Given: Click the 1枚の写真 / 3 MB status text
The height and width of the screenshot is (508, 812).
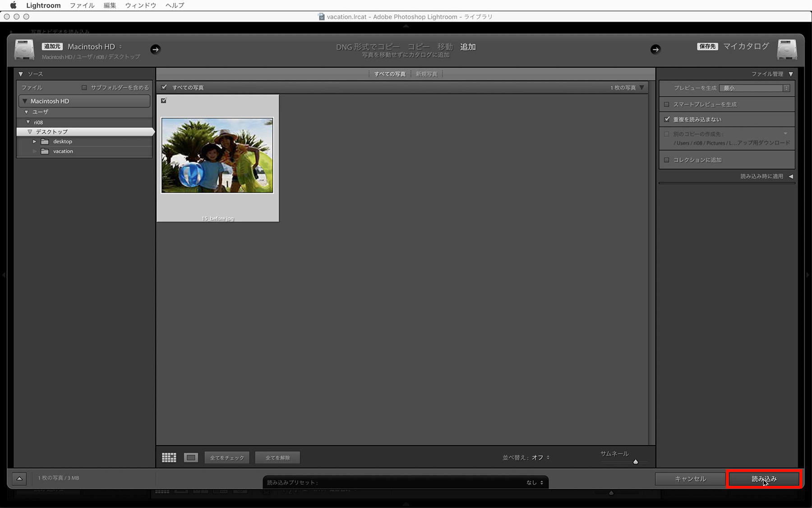Looking at the screenshot, I should click(59, 478).
